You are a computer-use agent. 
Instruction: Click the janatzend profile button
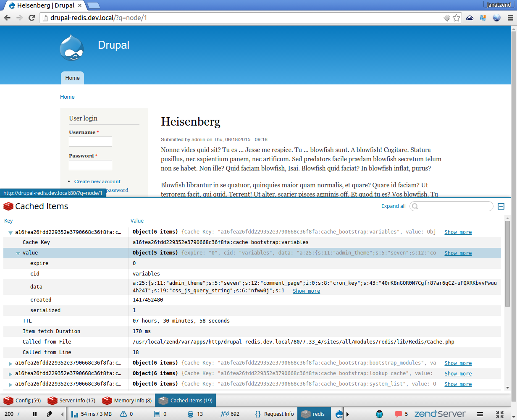point(499,4)
